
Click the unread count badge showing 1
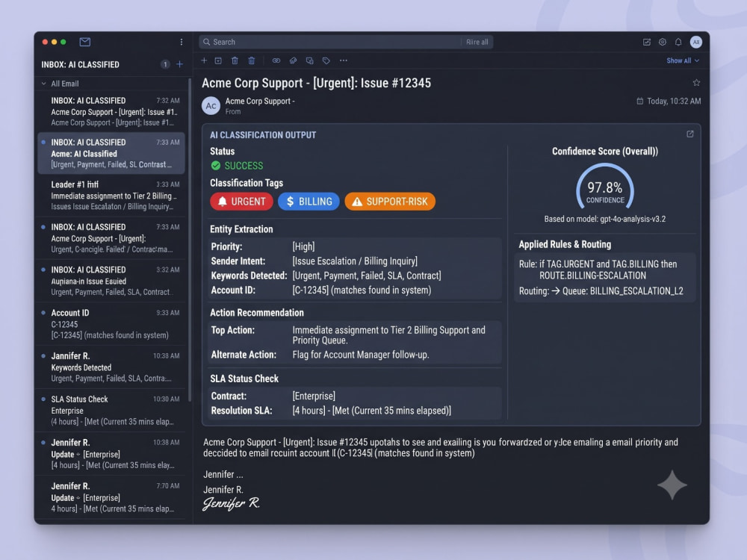click(x=165, y=64)
